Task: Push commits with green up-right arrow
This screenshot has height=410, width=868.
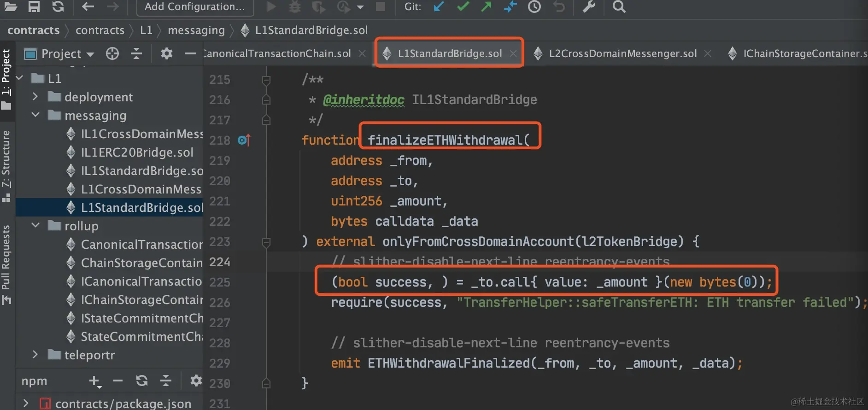Action: pos(487,6)
